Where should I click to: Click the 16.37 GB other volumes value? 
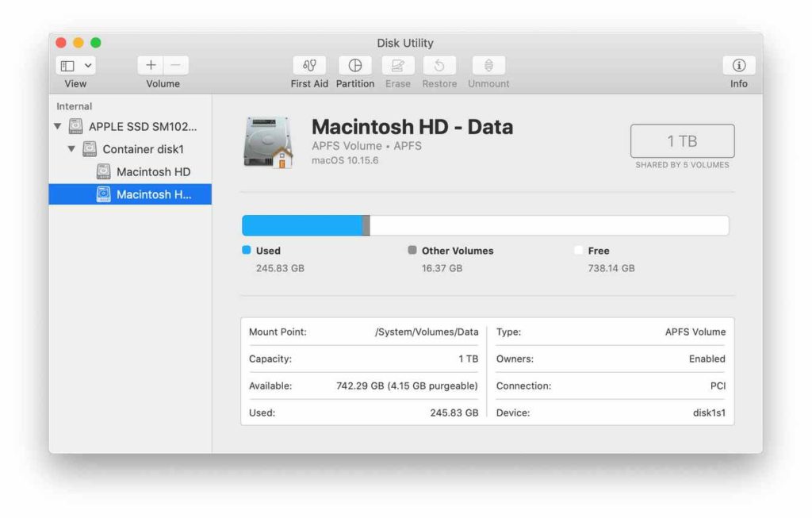(442, 268)
